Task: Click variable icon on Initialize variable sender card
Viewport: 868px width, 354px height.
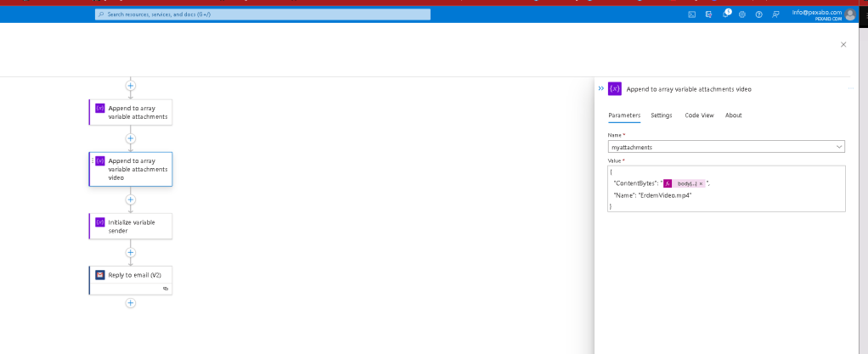Action: [x=99, y=222]
